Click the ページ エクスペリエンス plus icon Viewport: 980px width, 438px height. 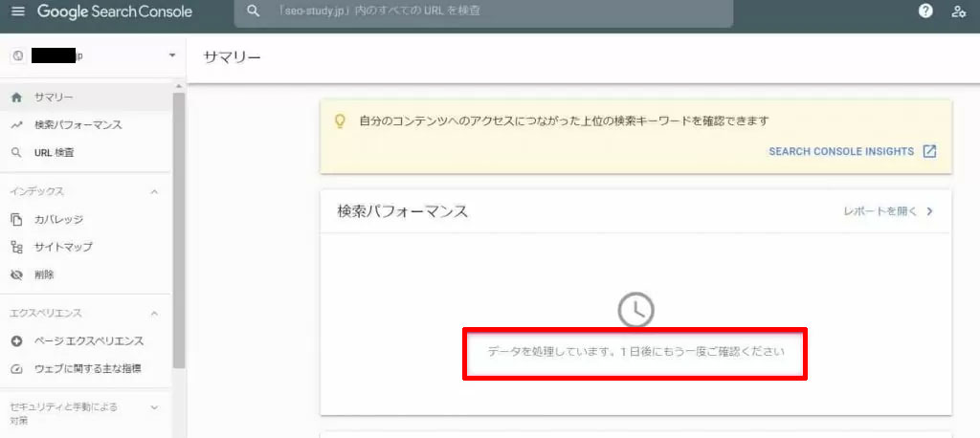coord(16,341)
